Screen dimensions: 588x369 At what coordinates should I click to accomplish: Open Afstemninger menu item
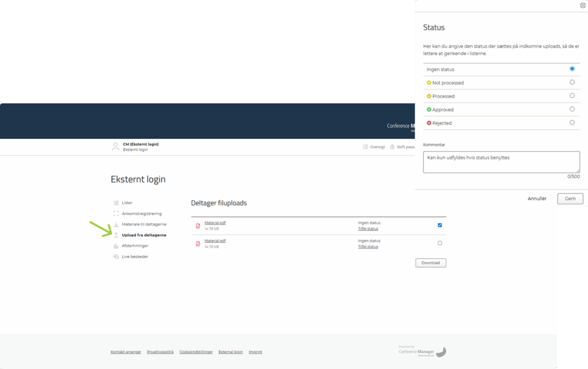pyautogui.click(x=135, y=246)
